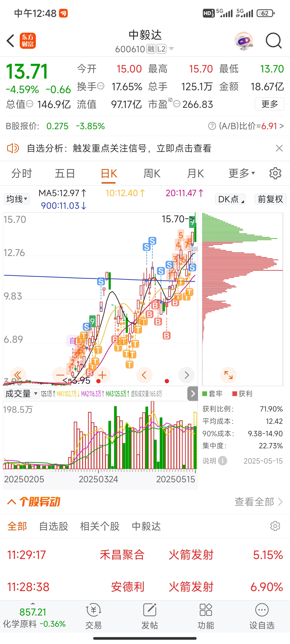This screenshot has width=290, height=644.
Task: Tap the double-left rewind chart icon
Action: [18, 375]
